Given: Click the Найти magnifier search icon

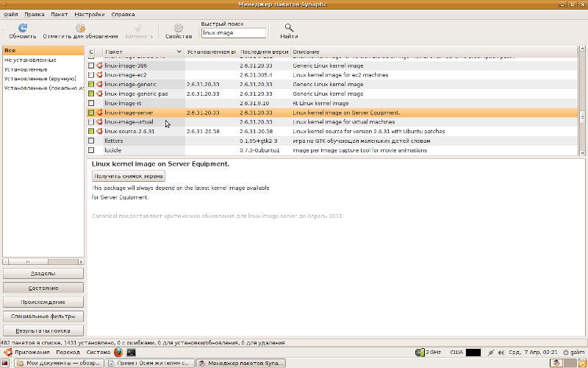Looking at the screenshot, I should coord(289,28).
